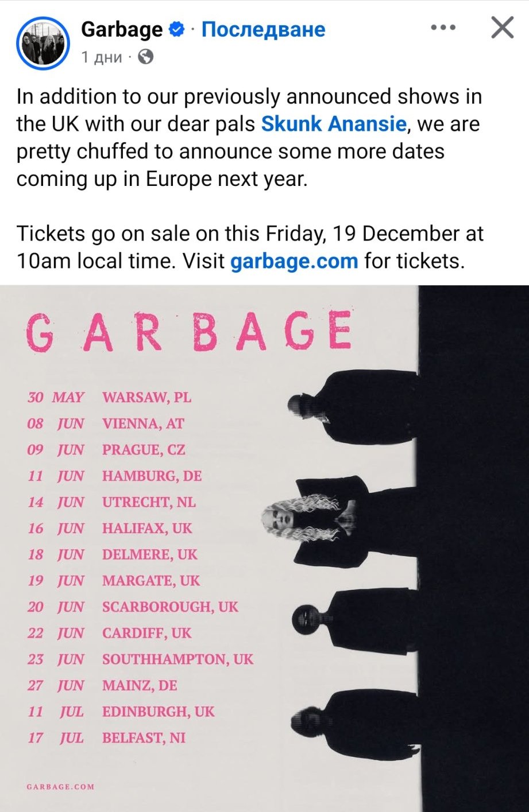Open the three-dot post options menu
Screen dimensions: 529x812
442,28
